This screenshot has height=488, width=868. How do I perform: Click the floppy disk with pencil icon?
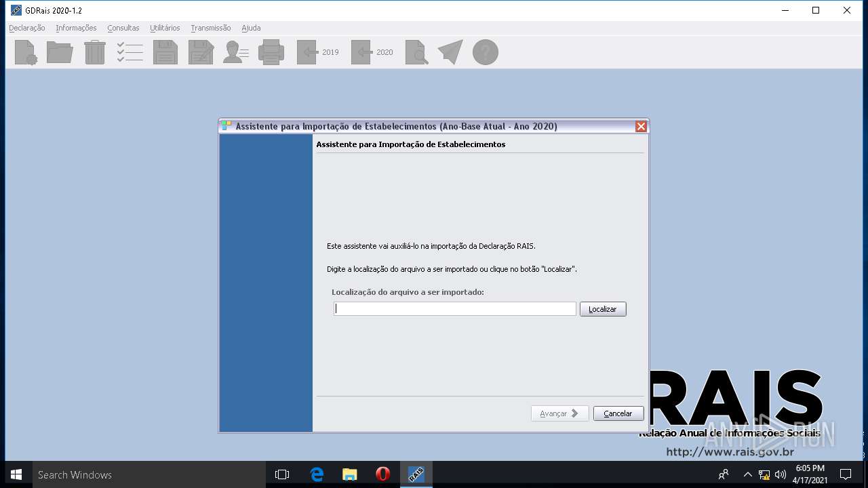pos(201,52)
